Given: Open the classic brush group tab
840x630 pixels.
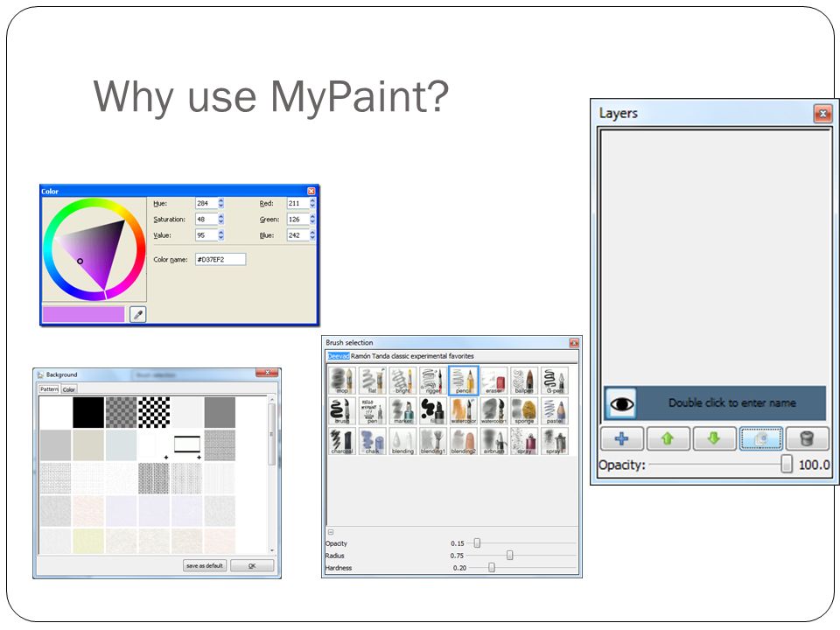Looking at the screenshot, I should [400, 356].
